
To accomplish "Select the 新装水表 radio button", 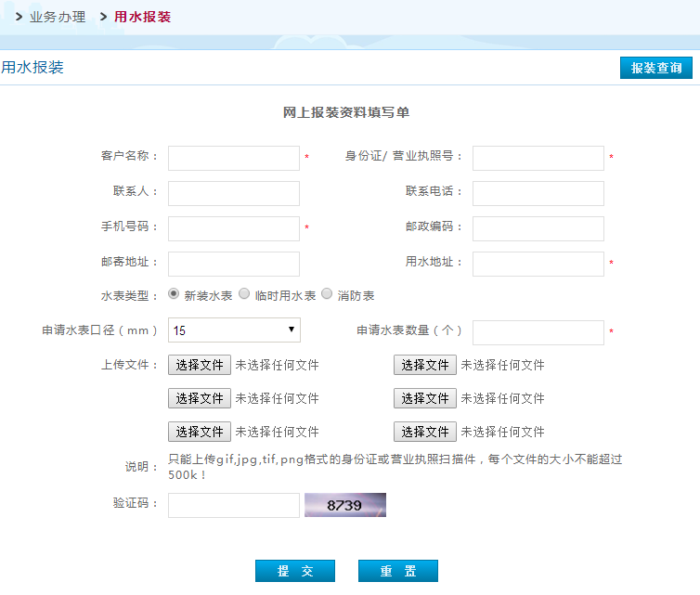I will click(175, 294).
